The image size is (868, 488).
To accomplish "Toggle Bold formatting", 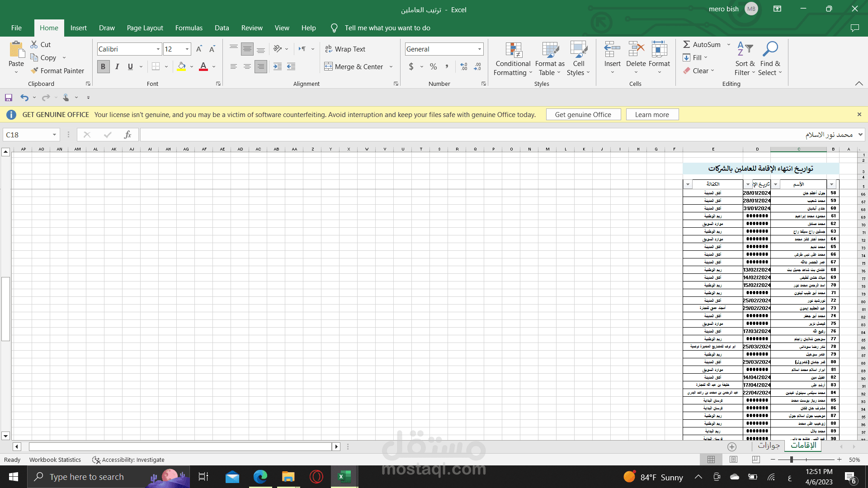I will pyautogui.click(x=103, y=66).
